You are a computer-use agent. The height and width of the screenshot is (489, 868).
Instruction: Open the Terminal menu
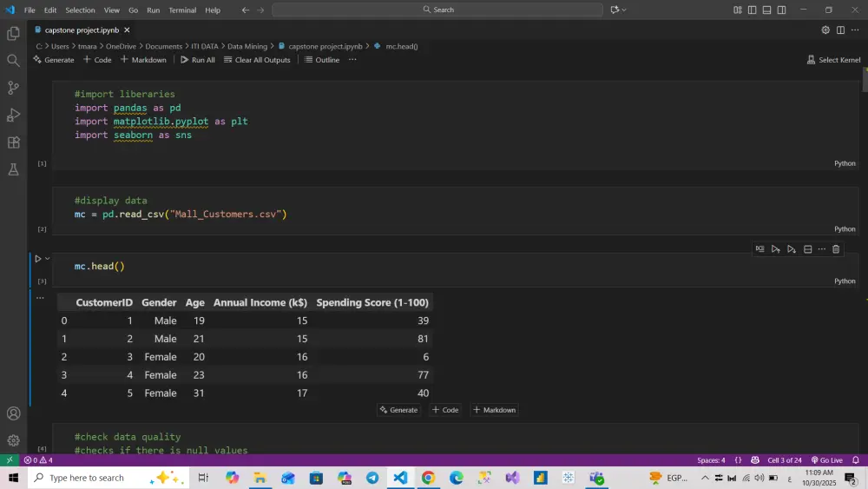click(182, 10)
